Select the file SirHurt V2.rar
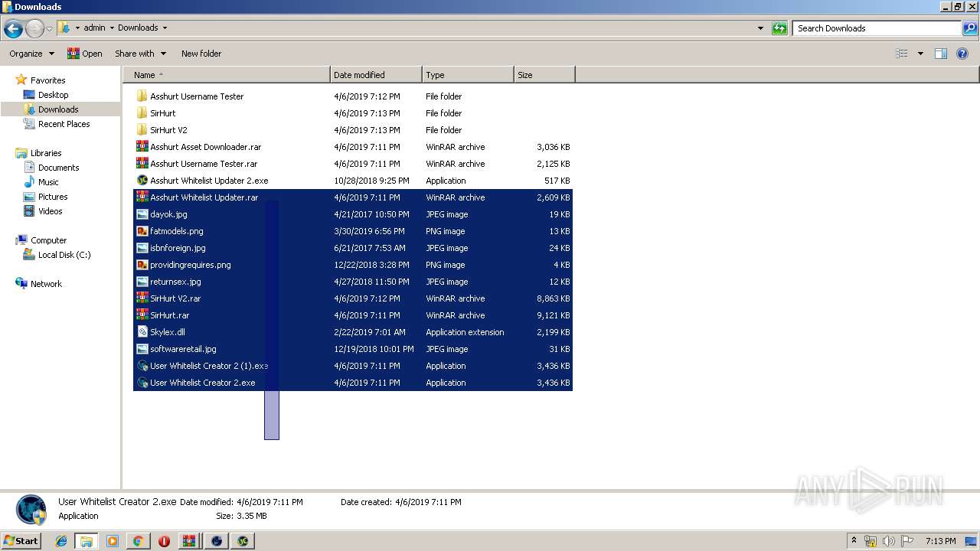The height and width of the screenshot is (551, 980). click(175, 298)
